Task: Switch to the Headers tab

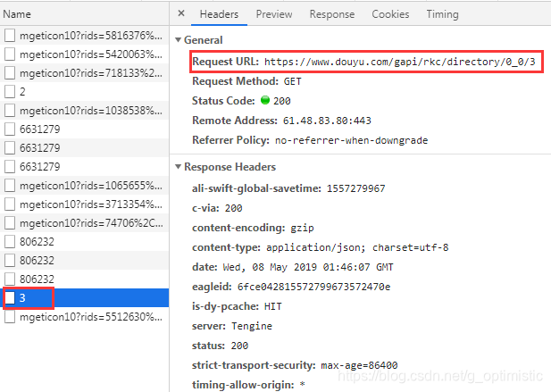Action: 219,14
